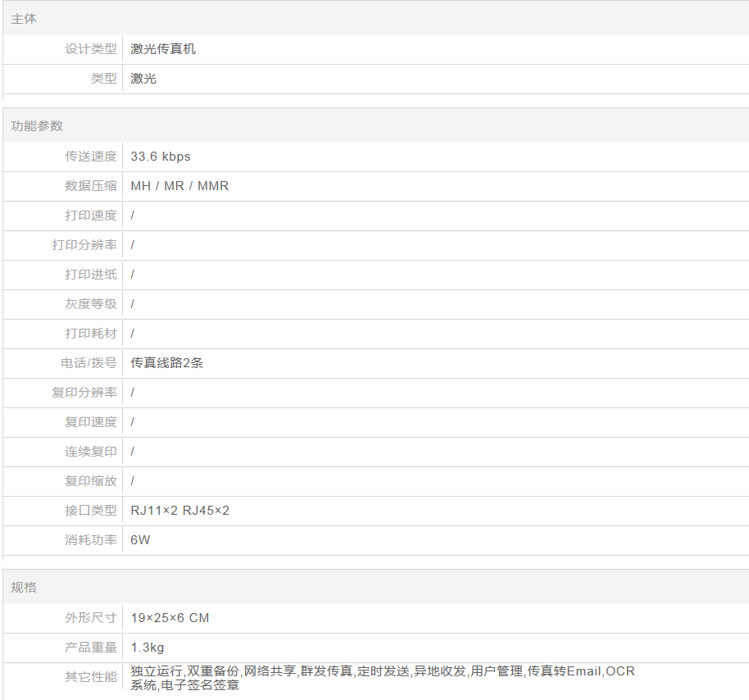Select the MH / MR / MMR value

point(179,186)
